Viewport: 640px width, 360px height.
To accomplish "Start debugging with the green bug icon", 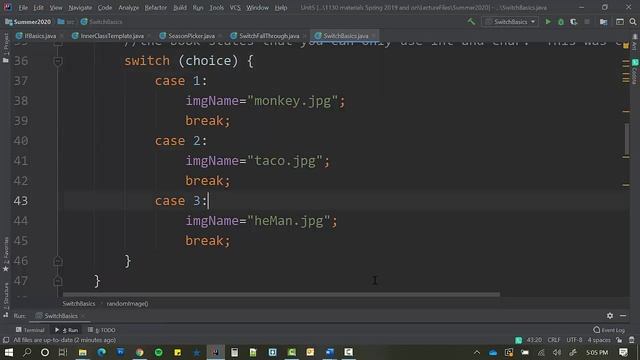I will pos(561,22).
